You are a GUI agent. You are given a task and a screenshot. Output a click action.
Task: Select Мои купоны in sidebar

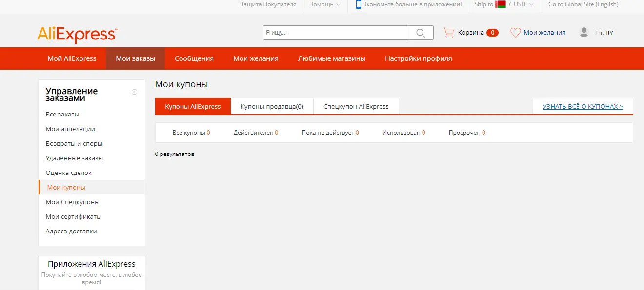click(92, 188)
